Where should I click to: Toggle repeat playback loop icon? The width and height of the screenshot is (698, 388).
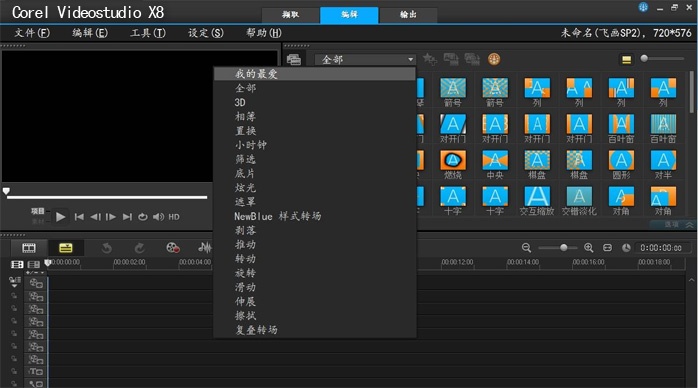[x=142, y=217]
